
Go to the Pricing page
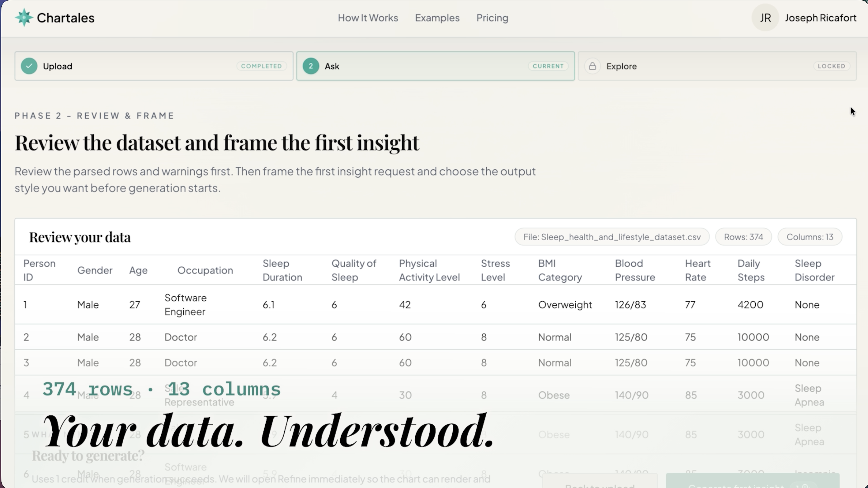pyautogui.click(x=492, y=18)
